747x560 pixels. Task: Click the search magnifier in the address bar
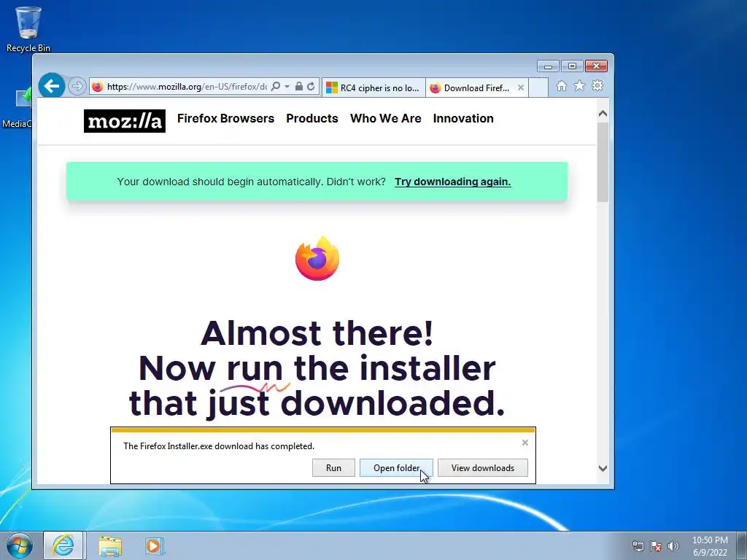tap(275, 87)
